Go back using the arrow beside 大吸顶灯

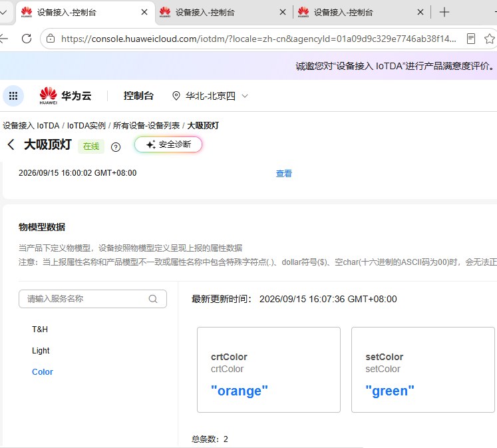pos(11,144)
